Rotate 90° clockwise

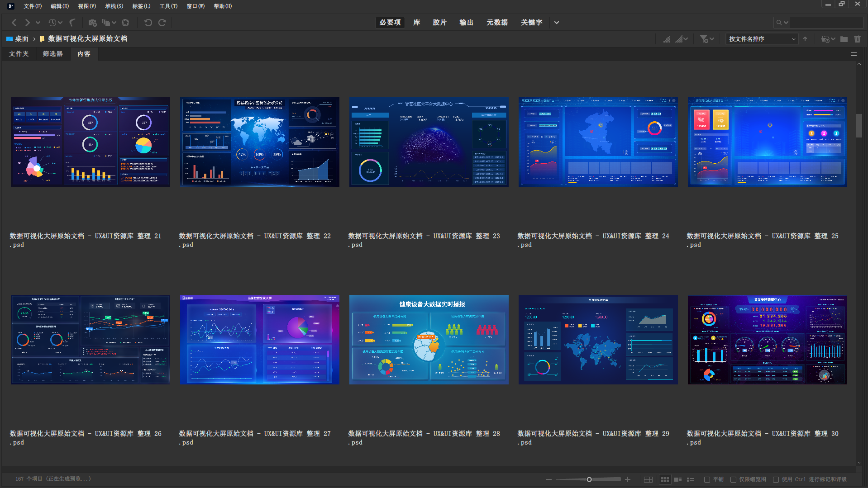(x=162, y=23)
